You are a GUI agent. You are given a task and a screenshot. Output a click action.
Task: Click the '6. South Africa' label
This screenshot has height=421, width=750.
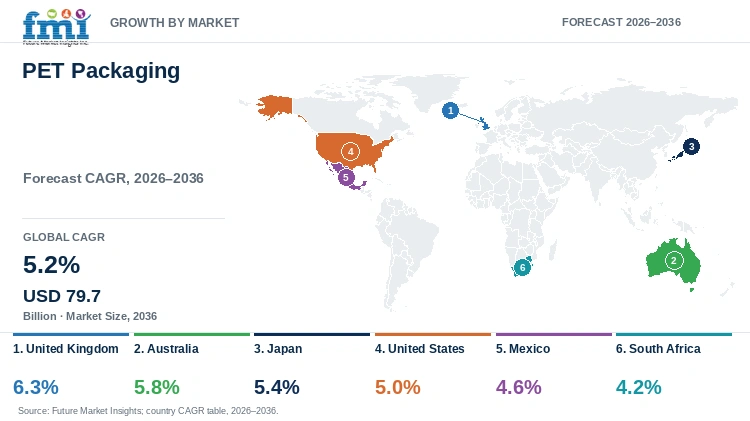point(658,349)
